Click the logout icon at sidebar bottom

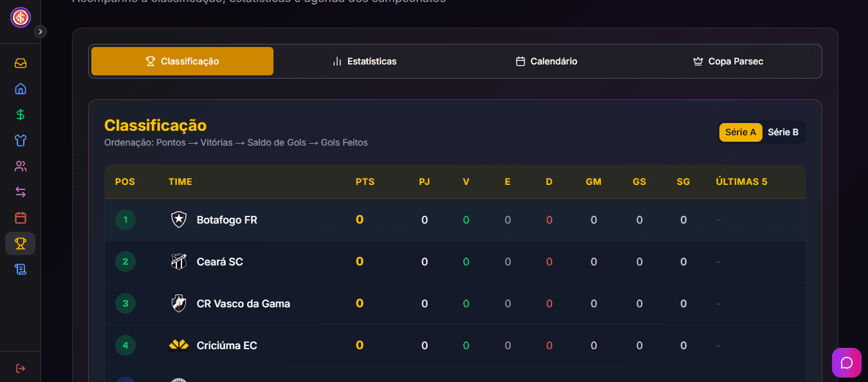pos(21,368)
